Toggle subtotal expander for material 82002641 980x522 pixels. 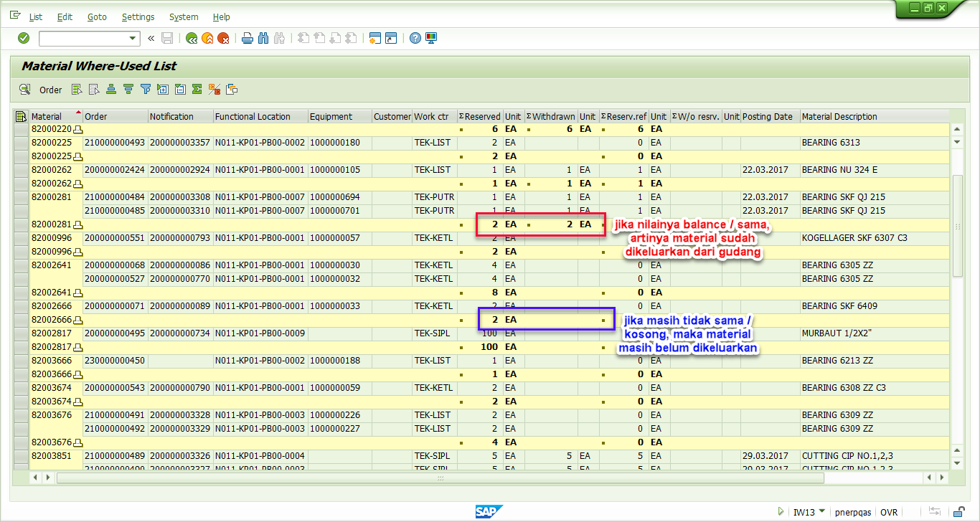(x=78, y=293)
